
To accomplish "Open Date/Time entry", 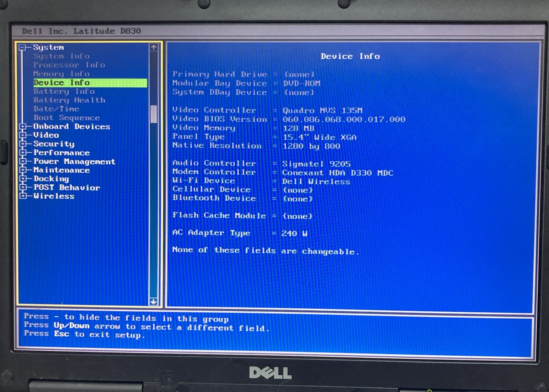I will (56, 109).
